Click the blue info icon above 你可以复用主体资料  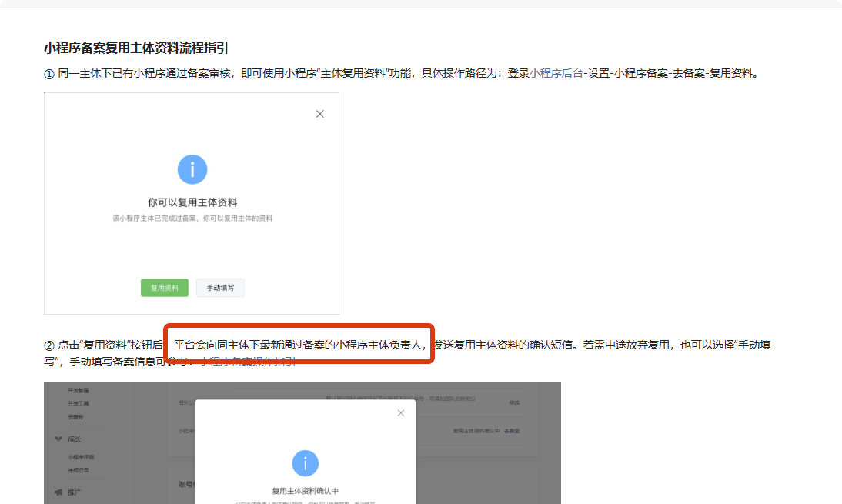click(192, 169)
